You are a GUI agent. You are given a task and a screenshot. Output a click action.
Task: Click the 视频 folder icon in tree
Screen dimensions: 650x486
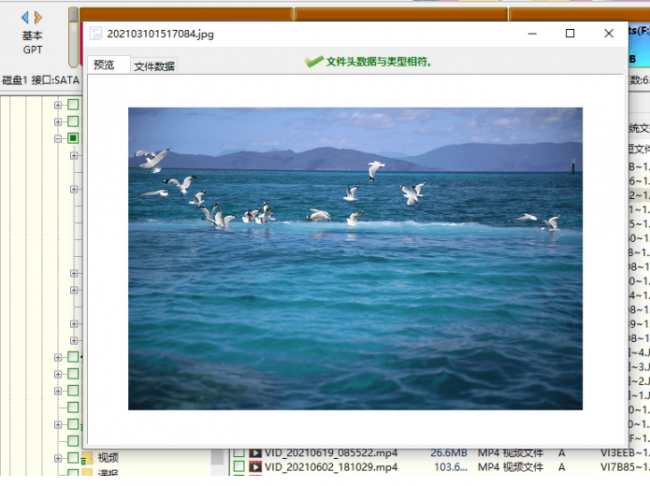[87, 458]
